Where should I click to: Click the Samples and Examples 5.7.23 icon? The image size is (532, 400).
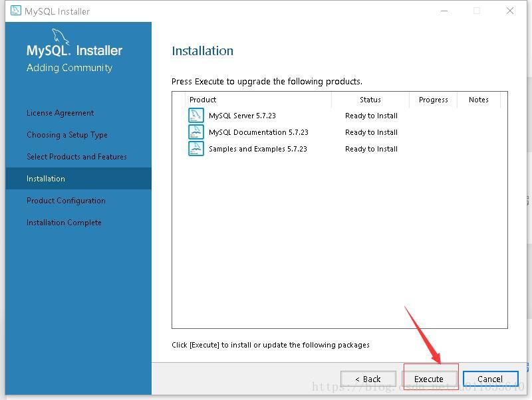pos(196,148)
